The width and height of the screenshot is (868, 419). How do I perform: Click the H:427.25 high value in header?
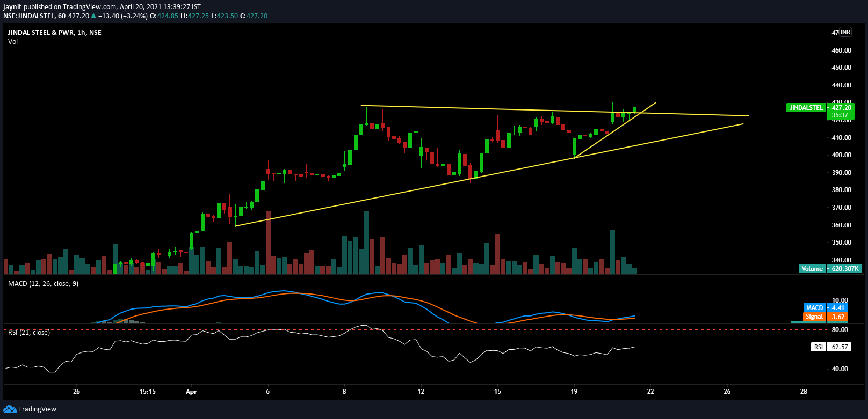click(x=194, y=16)
